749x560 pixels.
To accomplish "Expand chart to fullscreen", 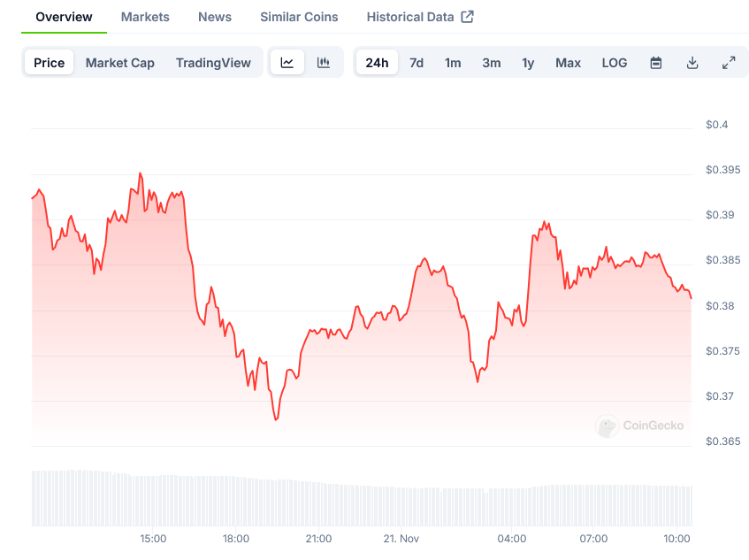I will tap(729, 63).
